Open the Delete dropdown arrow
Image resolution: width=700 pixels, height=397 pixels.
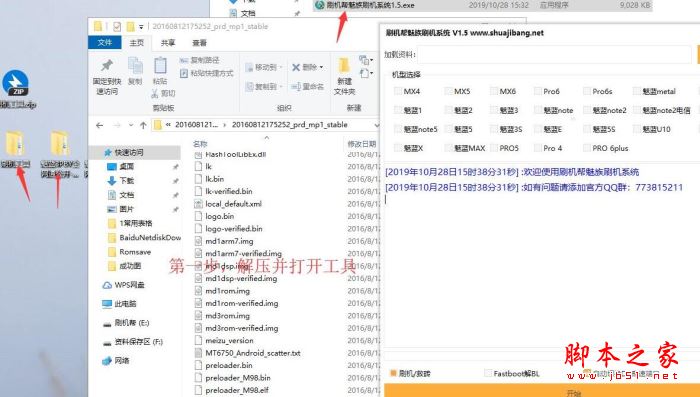321,67
